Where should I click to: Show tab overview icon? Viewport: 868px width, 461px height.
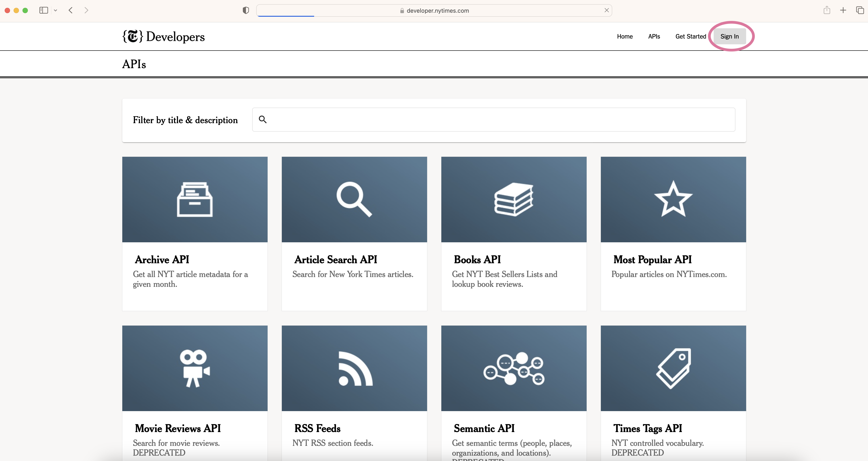click(x=860, y=10)
